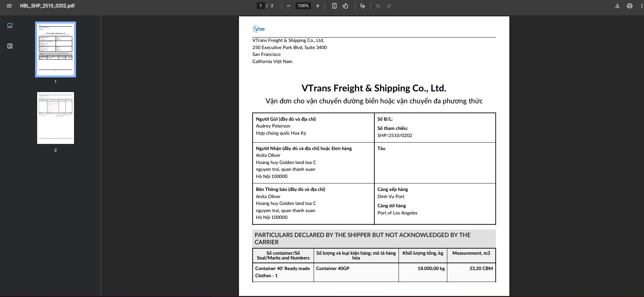Click the redo arrow in toolbar
Viewport: 644px width, 297px height.
coord(389,6)
